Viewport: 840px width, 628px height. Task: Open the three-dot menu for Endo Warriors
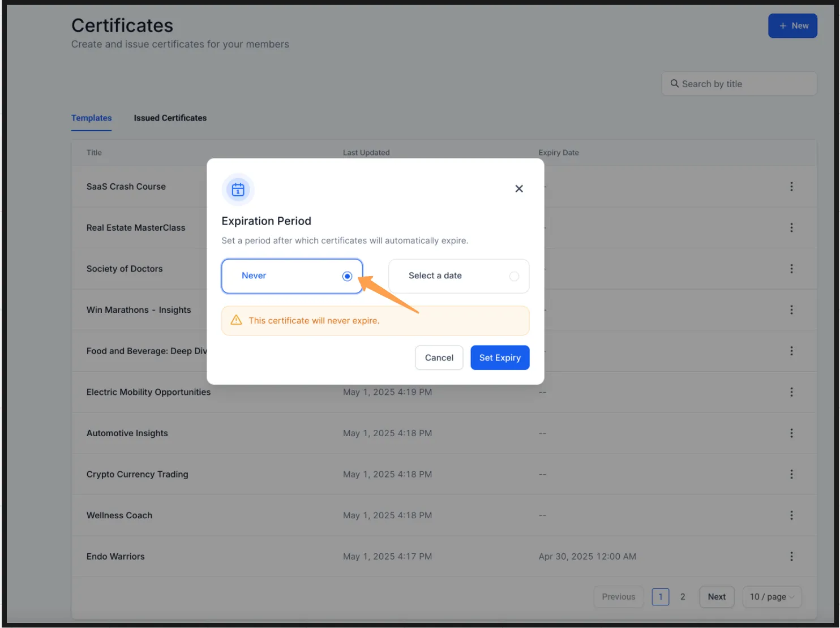791,557
